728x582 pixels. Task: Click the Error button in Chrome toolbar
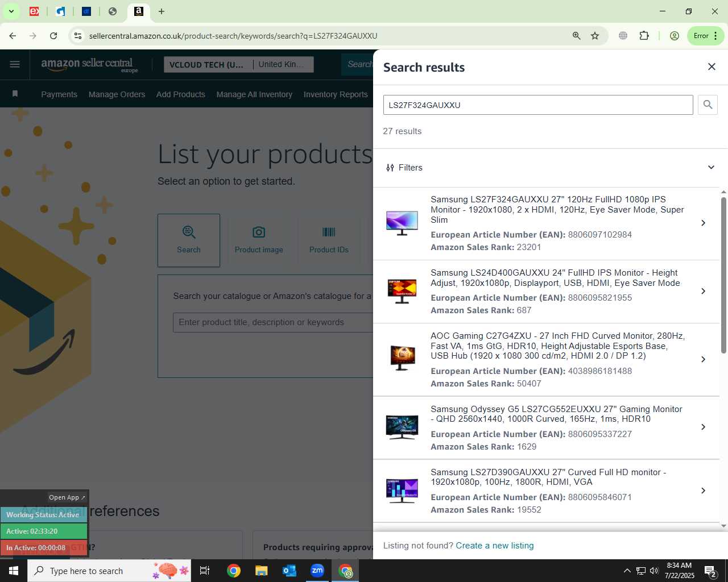click(705, 36)
